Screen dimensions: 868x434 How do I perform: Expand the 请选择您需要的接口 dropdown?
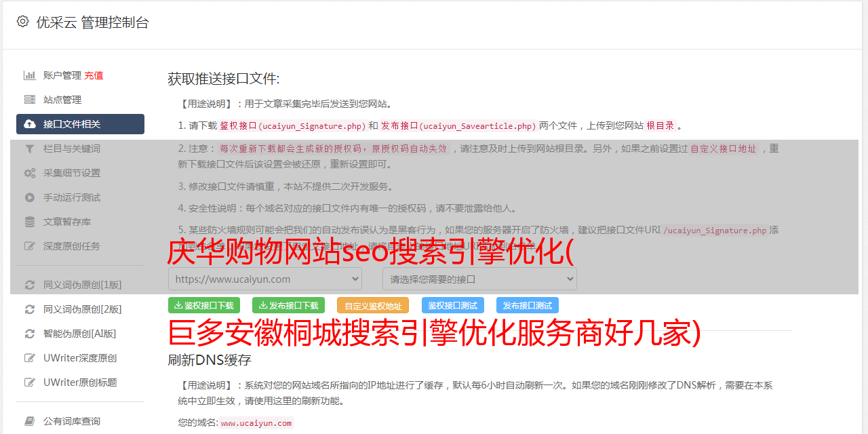[x=479, y=279]
